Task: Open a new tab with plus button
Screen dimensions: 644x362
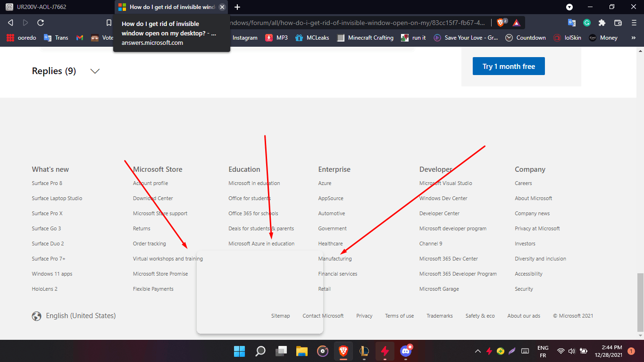Action: point(237,7)
